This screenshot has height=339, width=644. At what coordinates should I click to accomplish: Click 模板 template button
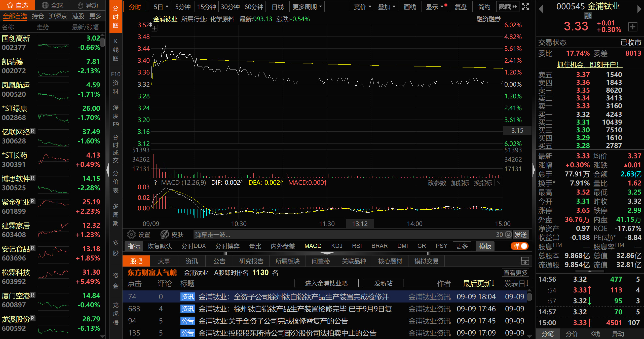pyautogui.click(x=485, y=246)
